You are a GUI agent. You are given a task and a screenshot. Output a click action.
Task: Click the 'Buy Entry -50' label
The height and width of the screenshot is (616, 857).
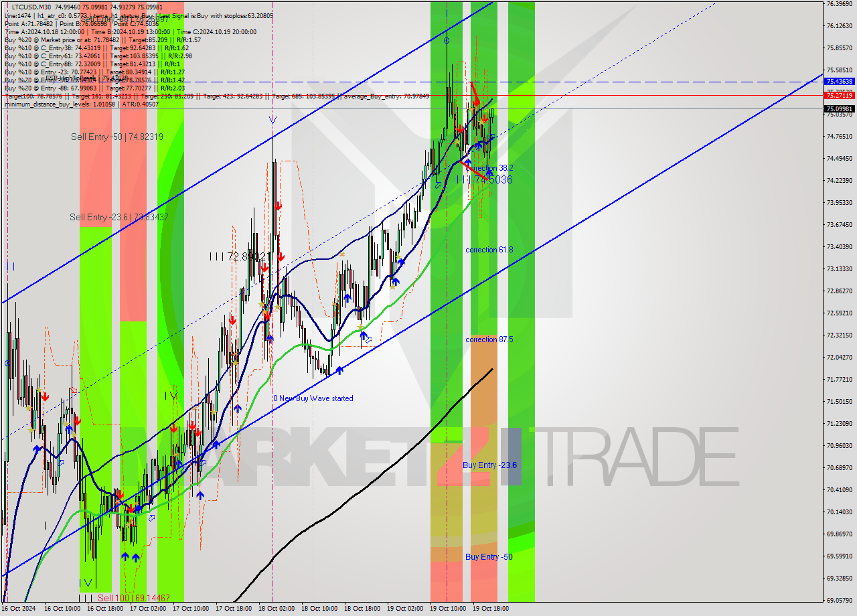(x=489, y=557)
